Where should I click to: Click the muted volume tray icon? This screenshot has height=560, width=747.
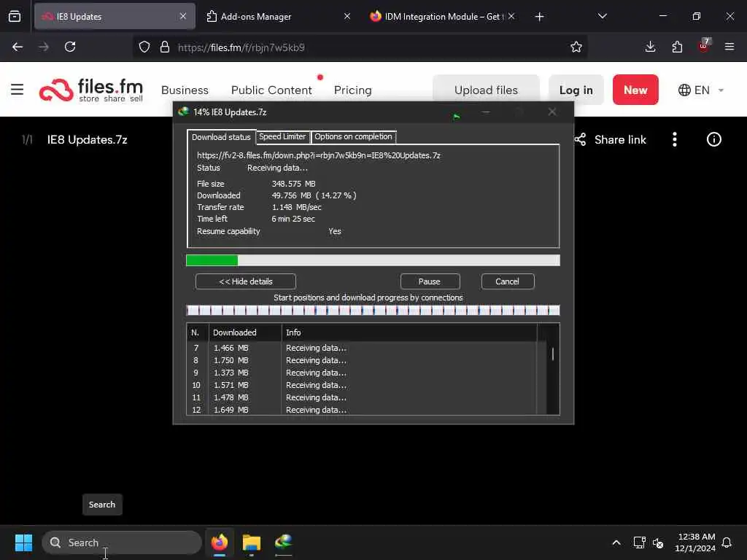[x=659, y=542]
